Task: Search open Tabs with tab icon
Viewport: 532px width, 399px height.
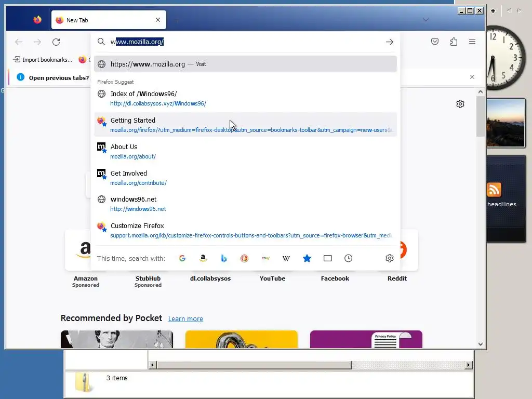Action: point(328,258)
